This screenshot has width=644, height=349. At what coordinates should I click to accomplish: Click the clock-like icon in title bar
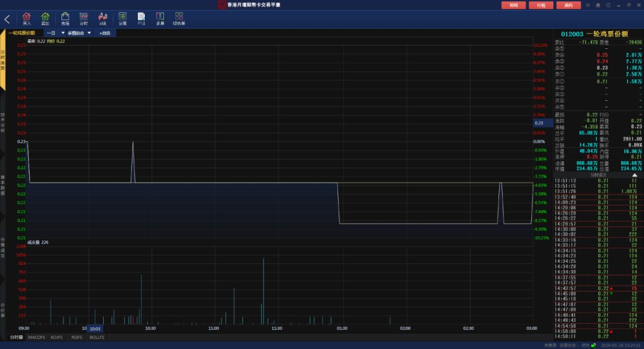coord(608,5)
